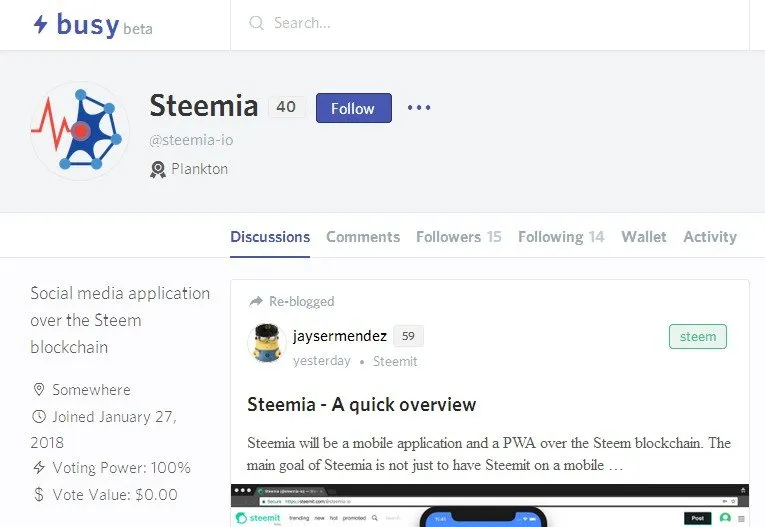765x527 pixels.
Task: Open the Steemia profile avatar
Action: pyautogui.click(x=80, y=131)
